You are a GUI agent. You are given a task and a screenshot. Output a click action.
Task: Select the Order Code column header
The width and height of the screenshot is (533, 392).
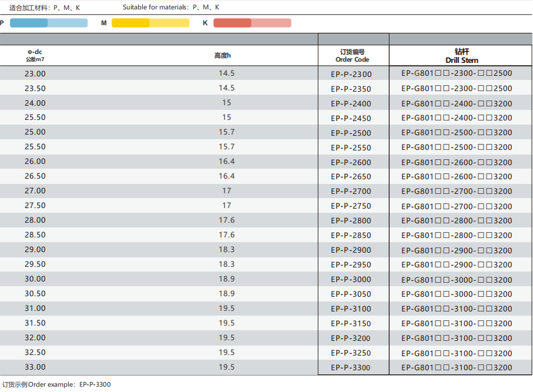point(353,56)
